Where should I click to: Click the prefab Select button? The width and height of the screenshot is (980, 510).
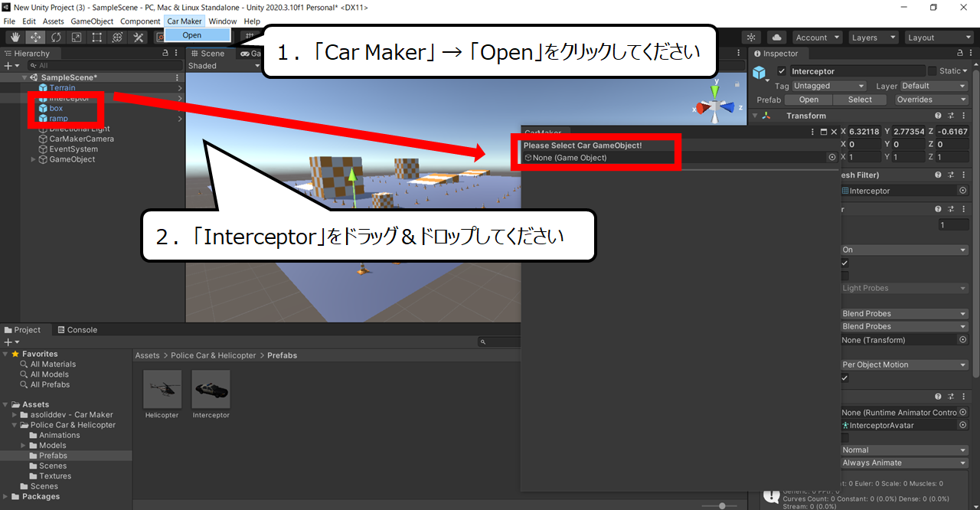pyautogui.click(x=860, y=100)
